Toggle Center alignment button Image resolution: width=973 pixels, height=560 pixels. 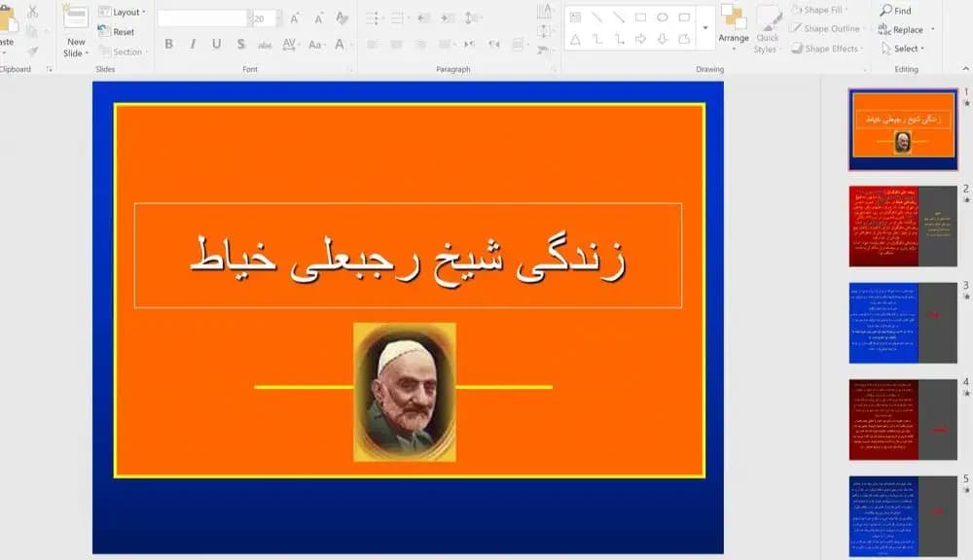tap(397, 44)
